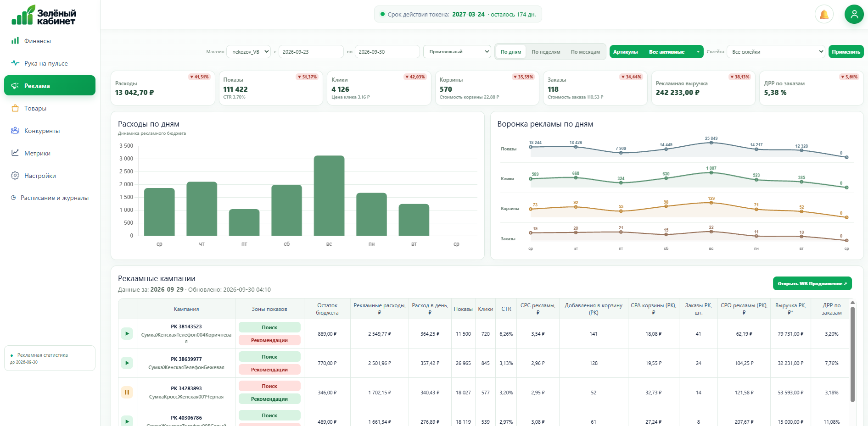The width and height of the screenshot is (868, 426).
Task: Click the end date field 2026-09-30
Action: (x=387, y=52)
